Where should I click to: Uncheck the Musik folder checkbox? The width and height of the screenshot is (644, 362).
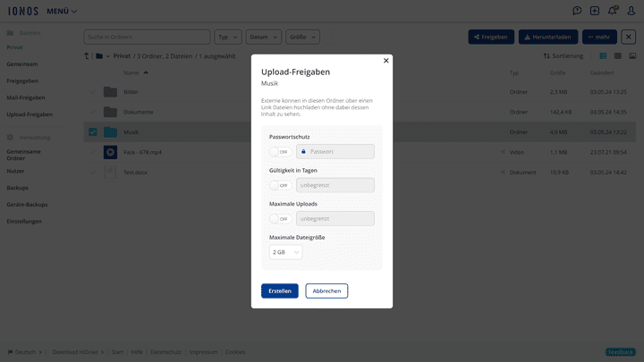coord(93,132)
